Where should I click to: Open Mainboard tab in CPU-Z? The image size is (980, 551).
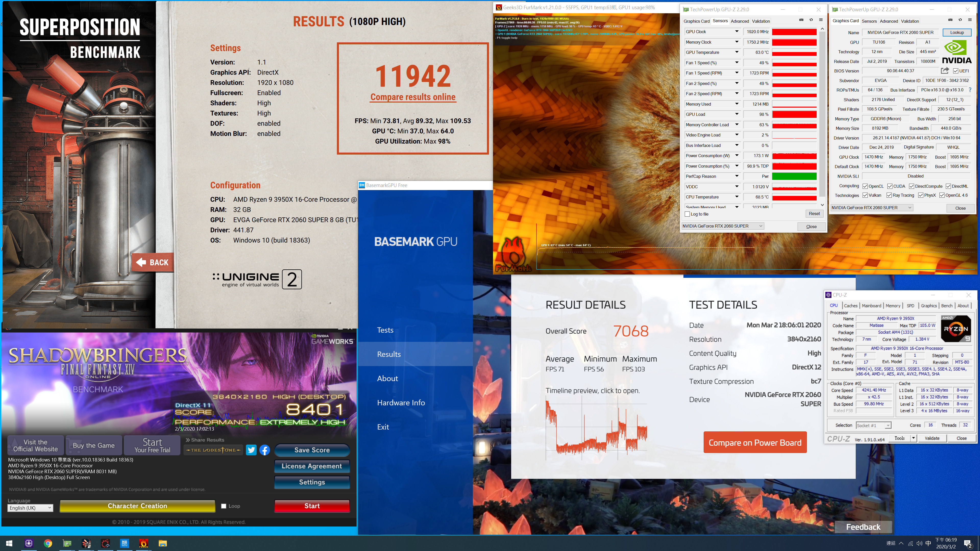pyautogui.click(x=871, y=306)
